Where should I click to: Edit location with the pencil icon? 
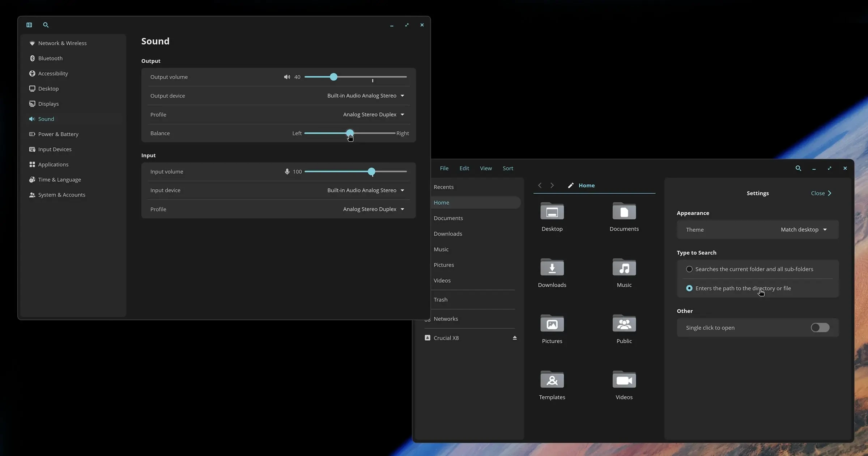(571, 186)
